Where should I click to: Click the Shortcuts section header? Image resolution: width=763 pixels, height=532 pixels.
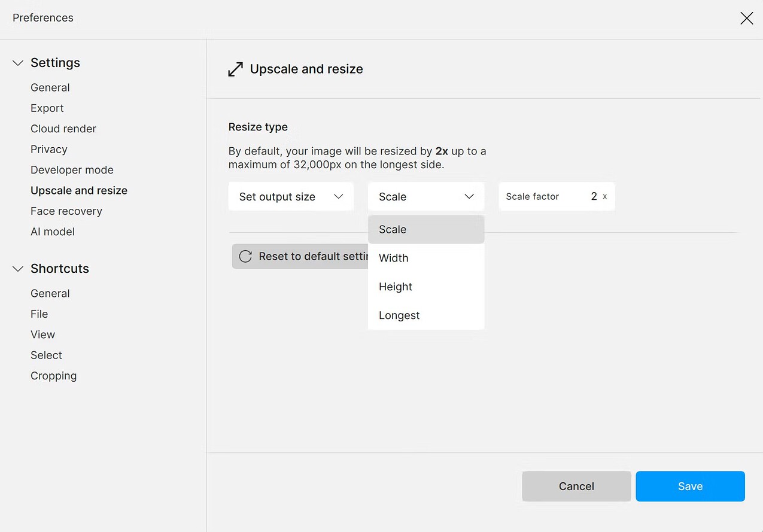[x=60, y=269]
